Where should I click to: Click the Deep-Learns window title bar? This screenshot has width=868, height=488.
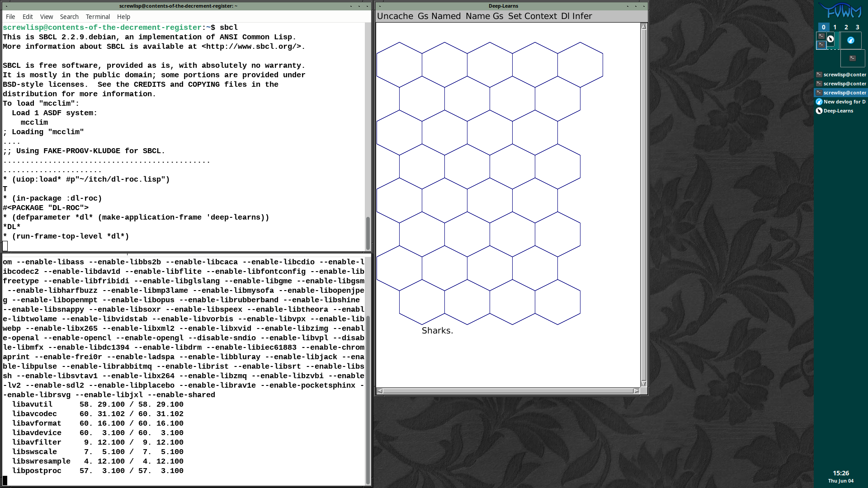(x=503, y=6)
